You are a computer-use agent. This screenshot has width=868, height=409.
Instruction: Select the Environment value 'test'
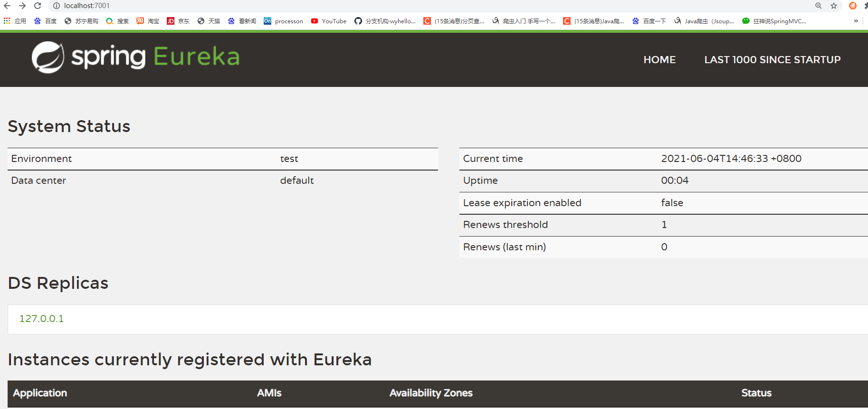289,159
